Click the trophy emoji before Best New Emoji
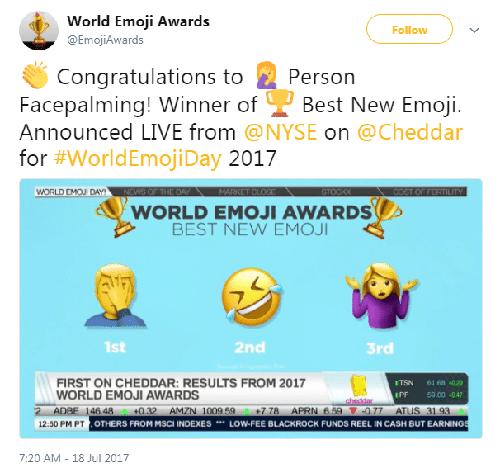The height and width of the screenshot is (473, 500). pyautogui.click(x=280, y=103)
